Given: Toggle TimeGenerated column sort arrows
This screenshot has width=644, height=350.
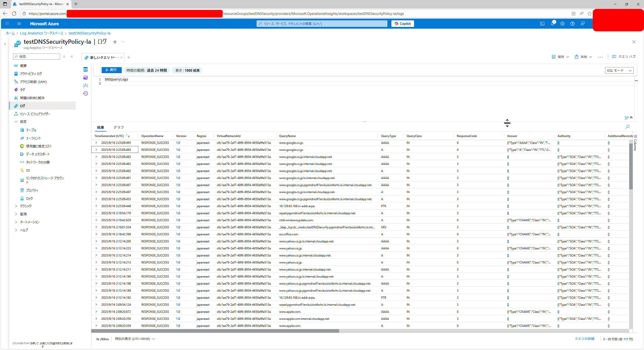Looking at the screenshot, I should [128, 136].
